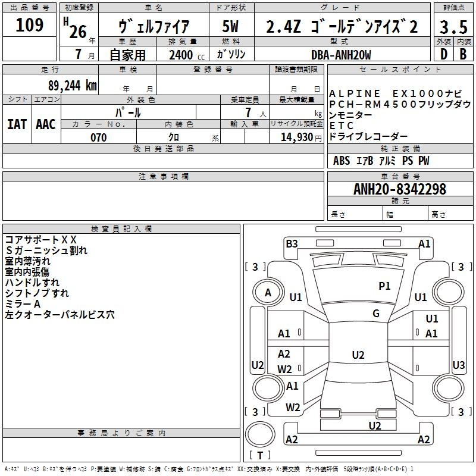Click the セールスポイント header
Image resolution: width=476 pixels, height=476 pixels.
pos(400,69)
